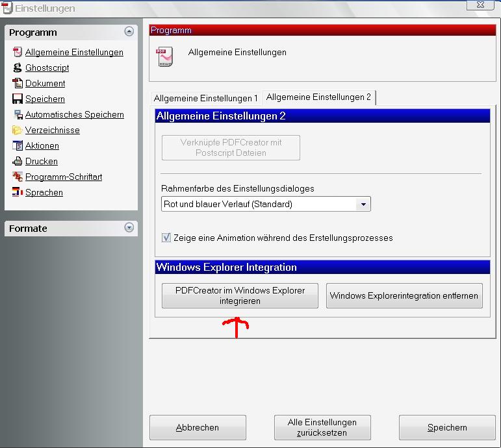Viewport: 501px width, 448px height.
Task: Click Verknüpfe PDFCreator mit Postscript Dateien button
Action: (231, 147)
